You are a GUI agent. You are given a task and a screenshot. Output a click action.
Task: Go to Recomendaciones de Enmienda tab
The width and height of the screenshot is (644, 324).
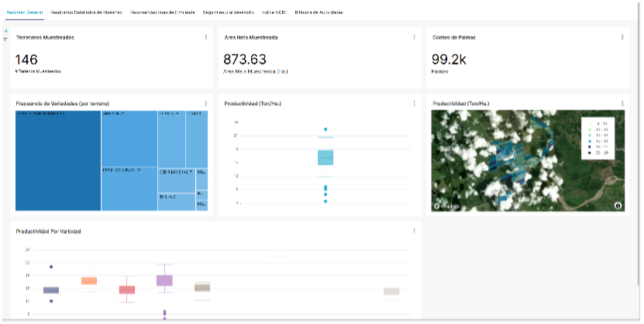point(163,13)
